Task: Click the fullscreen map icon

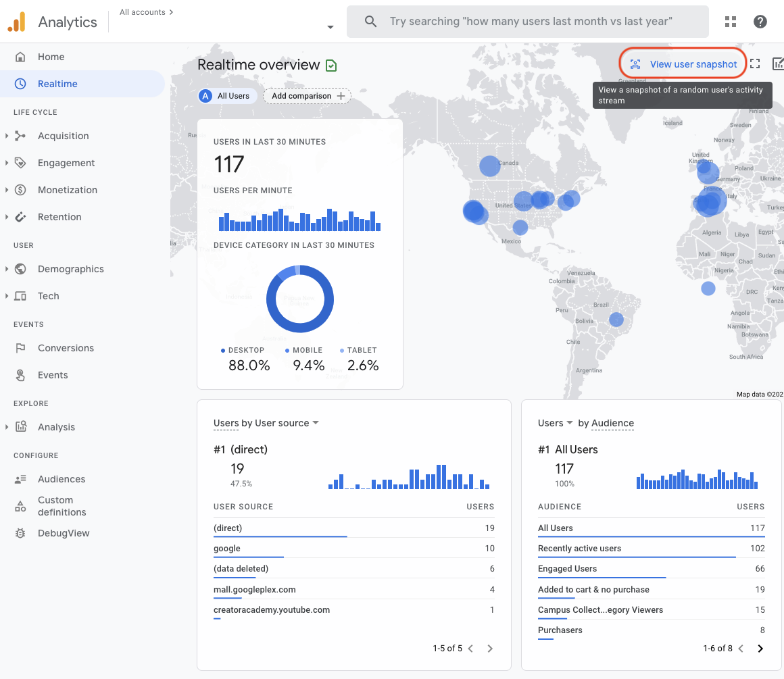Action: (x=755, y=64)
